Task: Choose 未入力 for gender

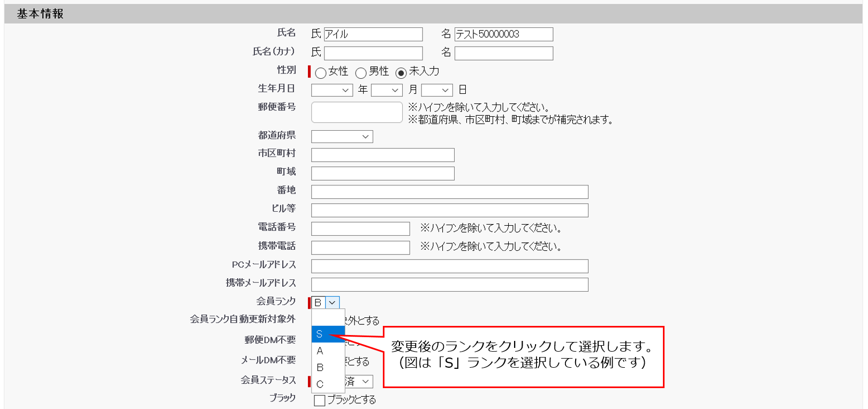Action: pyautogui.click(x=401, y=73)
